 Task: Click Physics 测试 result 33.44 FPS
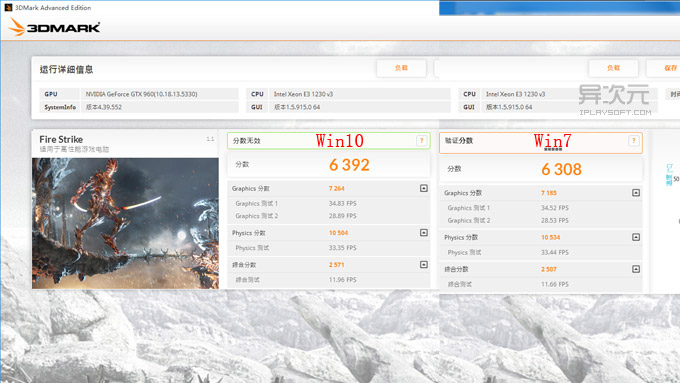pyautogui.click(x=555, y=252)
